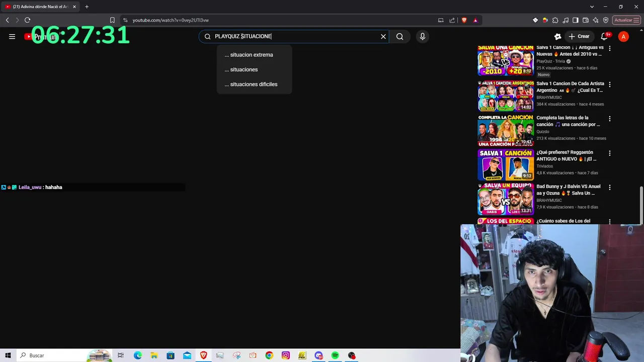Clear the search box text
This screenshot has width=644, height=362.
(383, 36)
